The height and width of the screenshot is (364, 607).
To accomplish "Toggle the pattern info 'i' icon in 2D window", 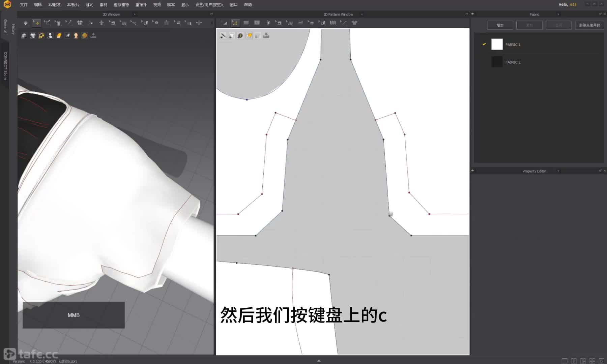I will [x=240, y=36].
